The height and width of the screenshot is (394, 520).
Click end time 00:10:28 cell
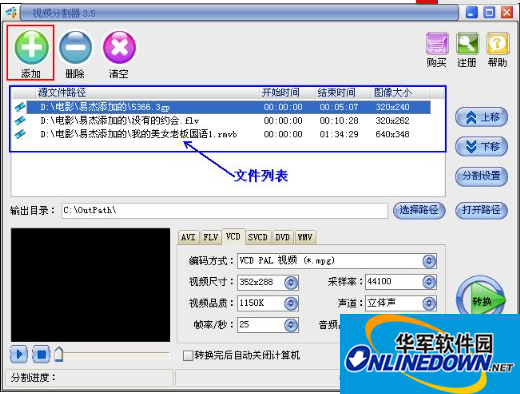click(x=339, y=121)
